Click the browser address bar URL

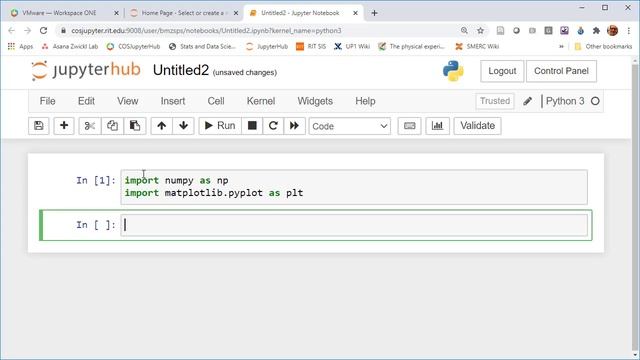[206, 31]
